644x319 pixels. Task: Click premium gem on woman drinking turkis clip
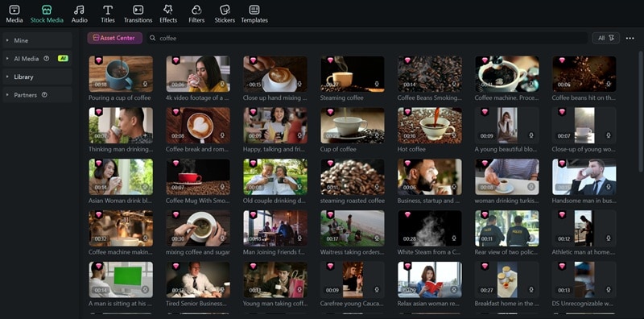[485, 164]
